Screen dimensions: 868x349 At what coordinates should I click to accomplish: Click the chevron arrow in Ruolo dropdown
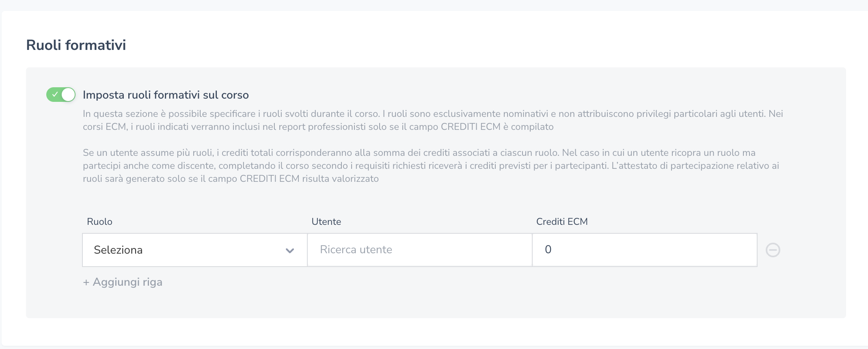click(x=289, y=250)
